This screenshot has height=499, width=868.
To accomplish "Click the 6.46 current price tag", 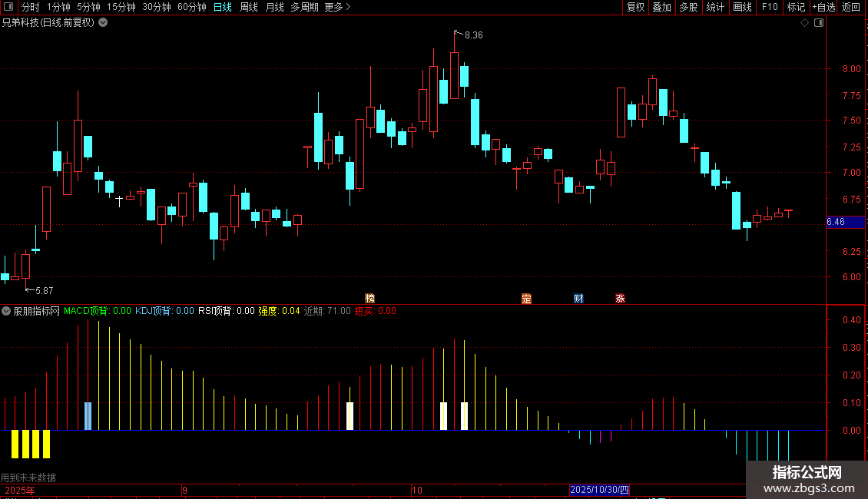I will [x=845, y=222].
